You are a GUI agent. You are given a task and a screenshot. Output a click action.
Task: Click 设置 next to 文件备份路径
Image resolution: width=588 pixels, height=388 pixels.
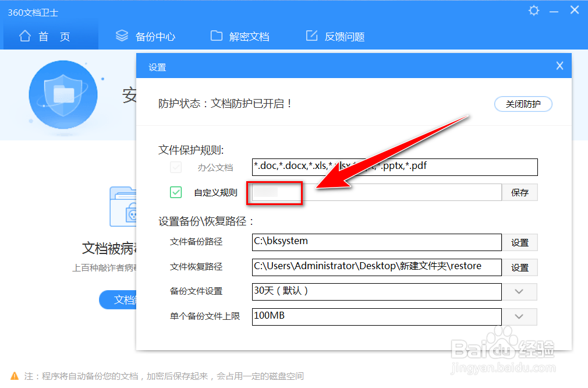tap(520, 243)
